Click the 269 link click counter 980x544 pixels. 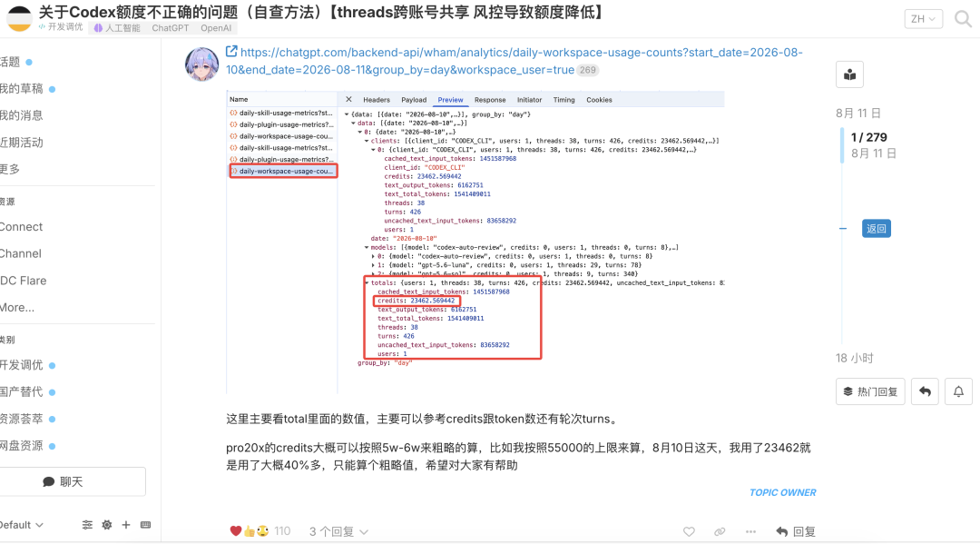click(x=587, y=70)
